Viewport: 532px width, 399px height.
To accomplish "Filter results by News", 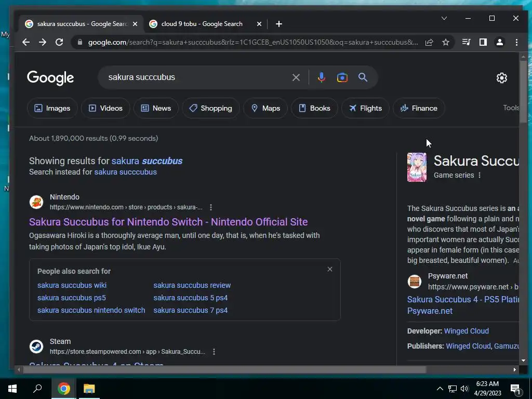I will (x=156, y=108).
